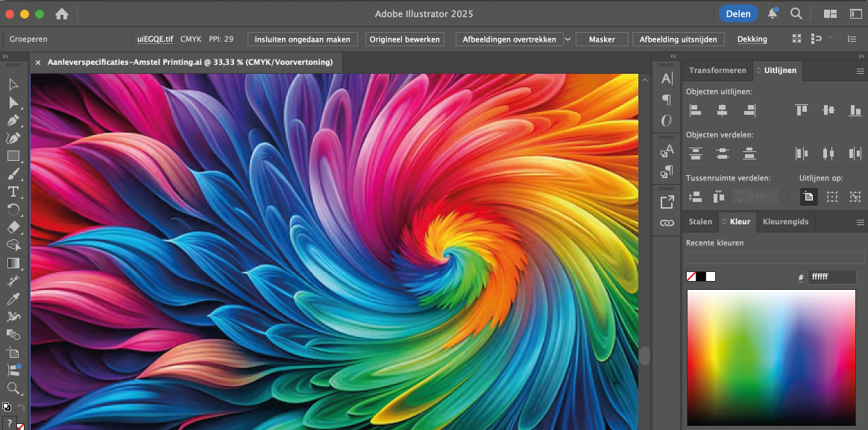Distribute objects by right edges
The width and height of the screenshot is (868, 430).
(x=855, y=154)
